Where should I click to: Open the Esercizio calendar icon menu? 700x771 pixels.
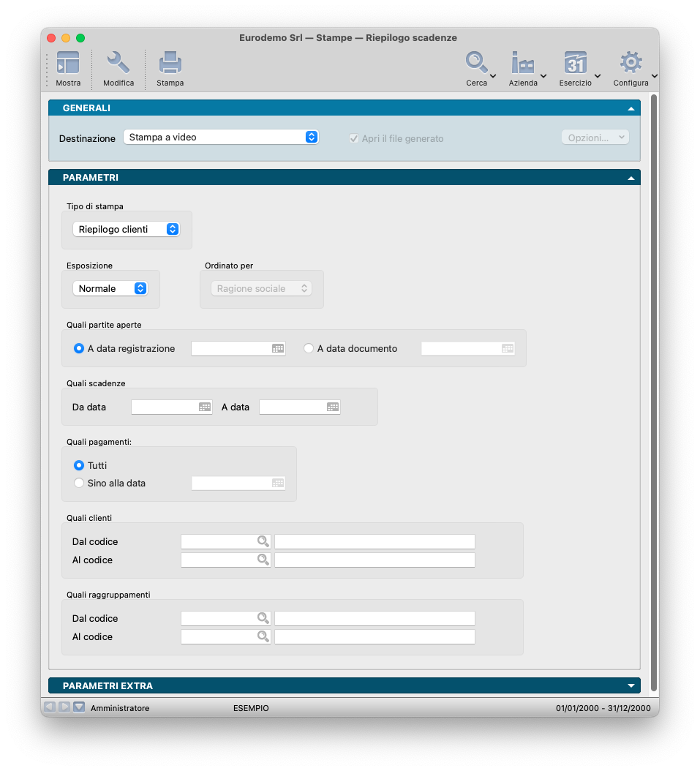[x=576, y=64]
